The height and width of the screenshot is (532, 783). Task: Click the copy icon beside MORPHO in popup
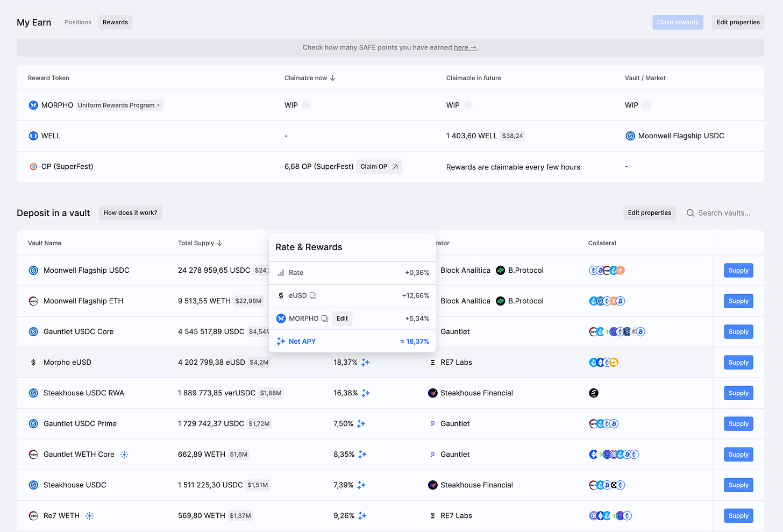[x=325, y=318]
